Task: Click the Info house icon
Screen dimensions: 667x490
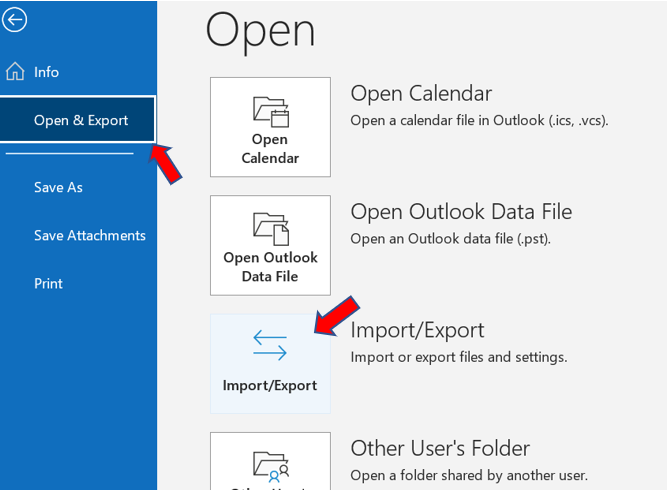Action: (15, 72)
